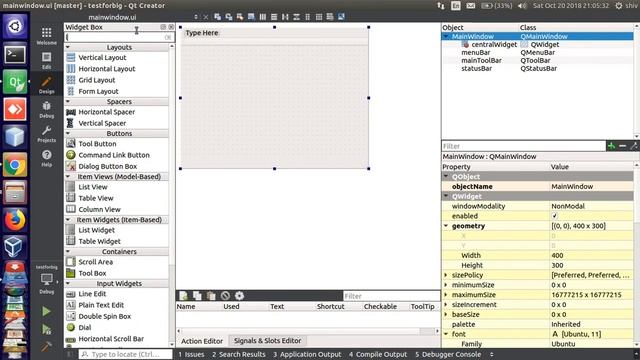Open the Application Output pane
640x360 pixels.
[x=307, y=354]
